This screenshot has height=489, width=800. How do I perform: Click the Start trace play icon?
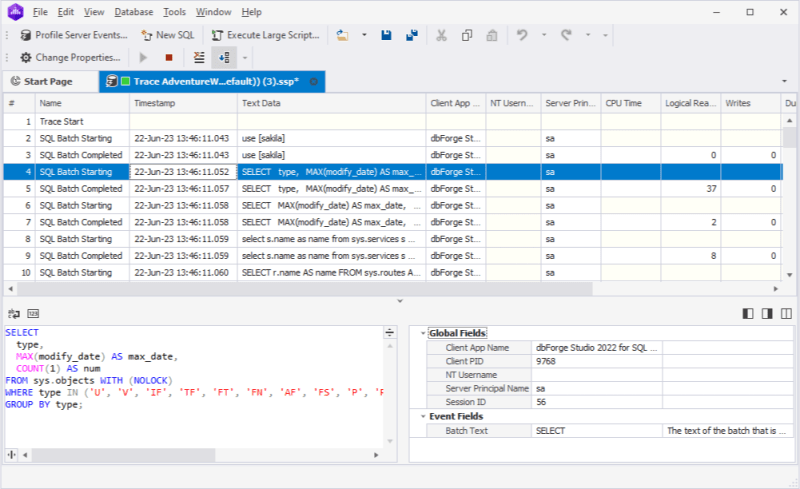(143, 57)
